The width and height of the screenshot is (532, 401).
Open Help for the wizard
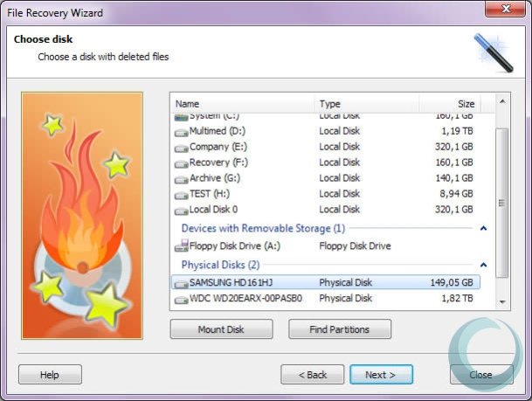pyautogui.click(x=50, y=375)
